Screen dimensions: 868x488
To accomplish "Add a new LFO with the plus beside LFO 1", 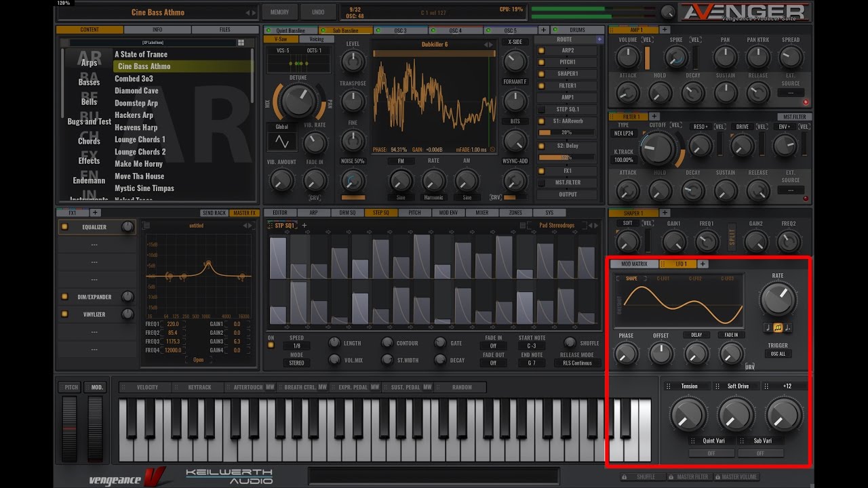I will pos(703,264).
